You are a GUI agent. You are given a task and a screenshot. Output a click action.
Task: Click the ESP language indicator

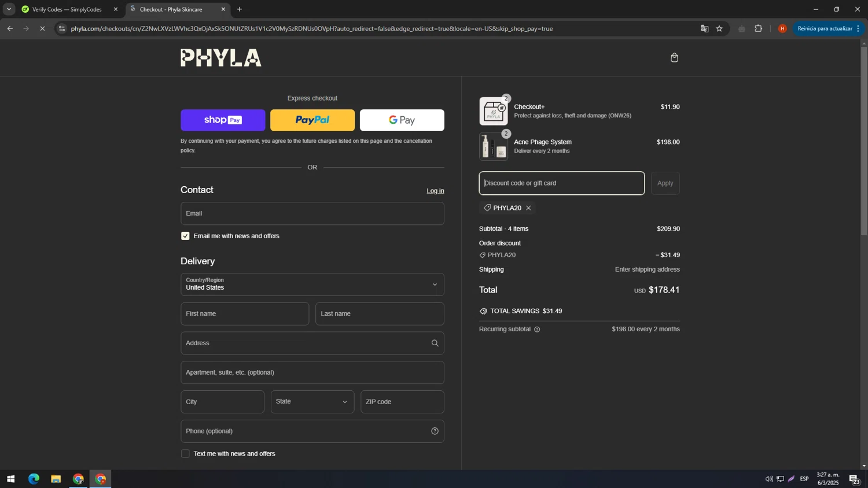(x=804, y=479)
